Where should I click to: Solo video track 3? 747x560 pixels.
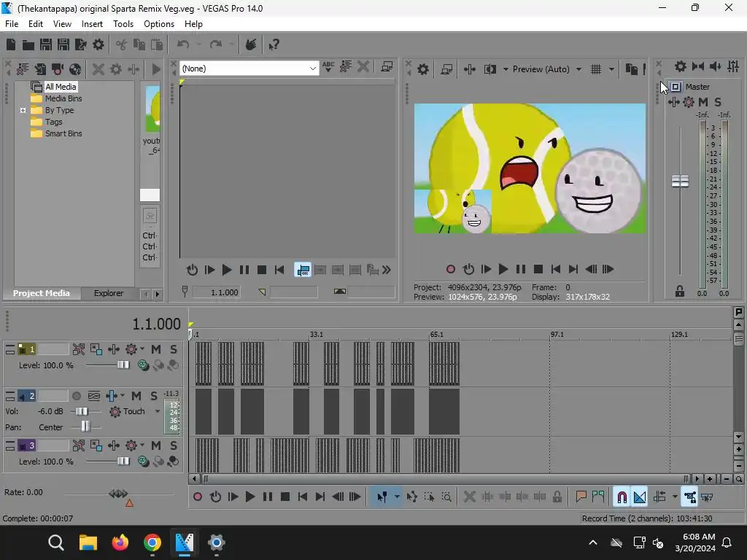174,446
